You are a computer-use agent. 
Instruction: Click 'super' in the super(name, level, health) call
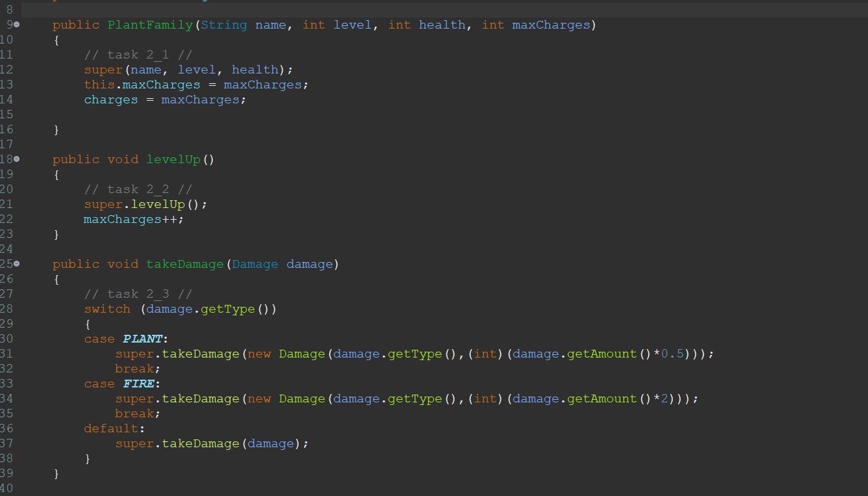pyautogui.click(x=103, y=70)
